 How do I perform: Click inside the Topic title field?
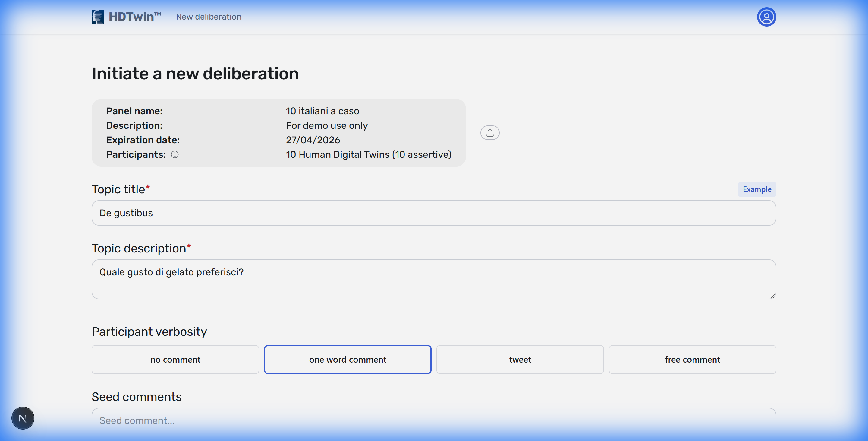click(433, 213)
